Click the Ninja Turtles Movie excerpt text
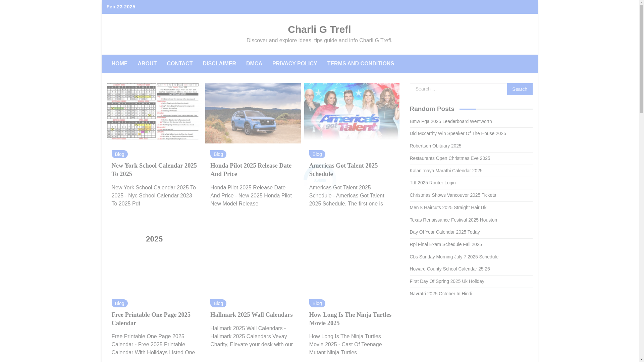This screenshot has height=362, width=644. pos(345,345)
